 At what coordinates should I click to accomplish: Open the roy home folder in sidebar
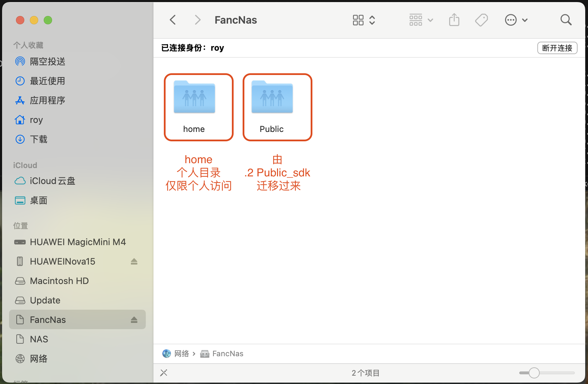[77, 120]
